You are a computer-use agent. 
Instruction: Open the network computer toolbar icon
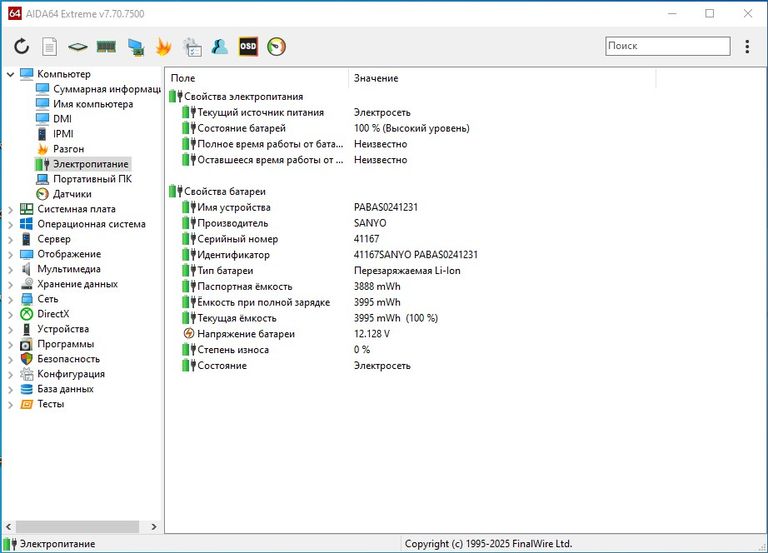(135, 47)
